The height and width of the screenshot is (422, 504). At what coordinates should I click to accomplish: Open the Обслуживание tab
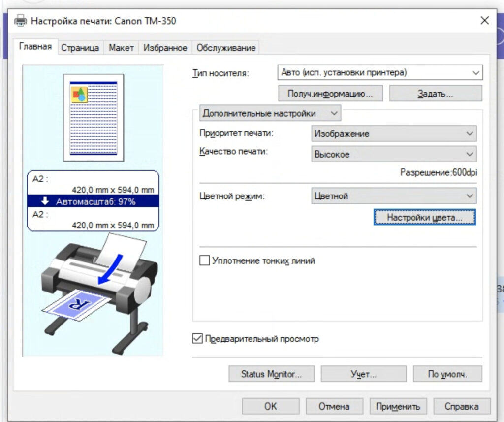tap(226, 48)
